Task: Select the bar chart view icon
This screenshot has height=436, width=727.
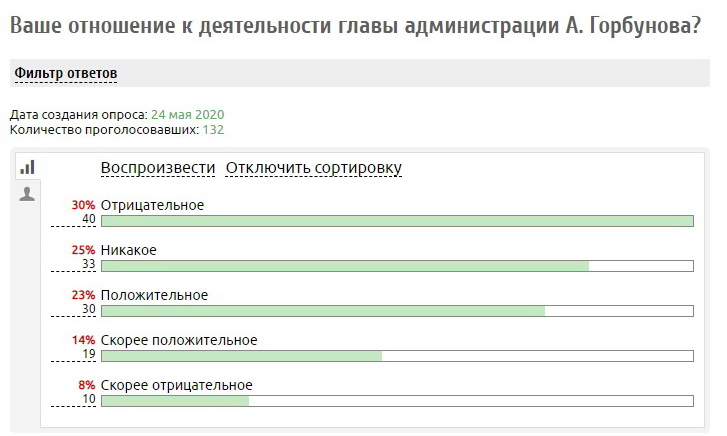Action: pos(28,167)
